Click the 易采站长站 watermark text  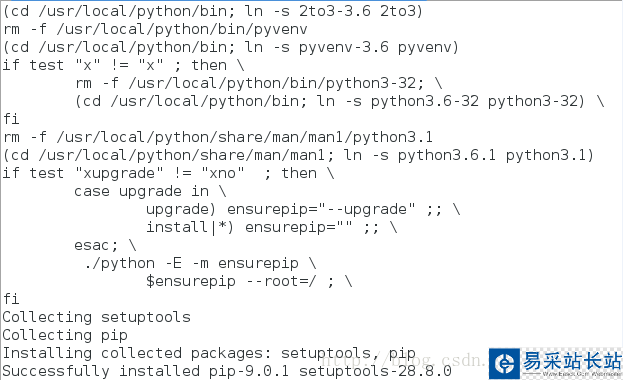click(572, 361)
